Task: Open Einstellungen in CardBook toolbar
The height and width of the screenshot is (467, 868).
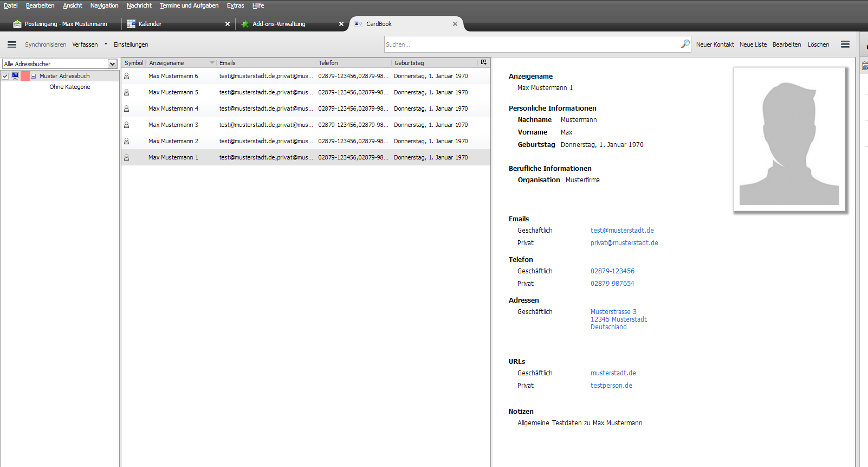Action: click(131, 44)
